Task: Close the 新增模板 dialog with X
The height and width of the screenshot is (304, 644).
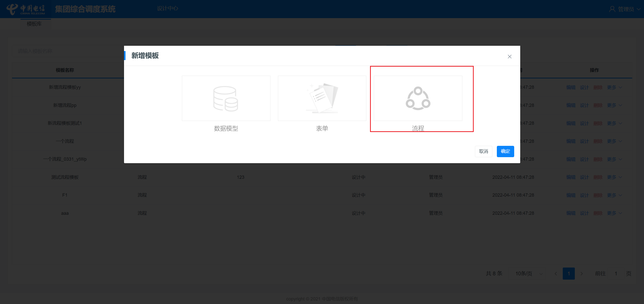Action: tap(509, 57)
